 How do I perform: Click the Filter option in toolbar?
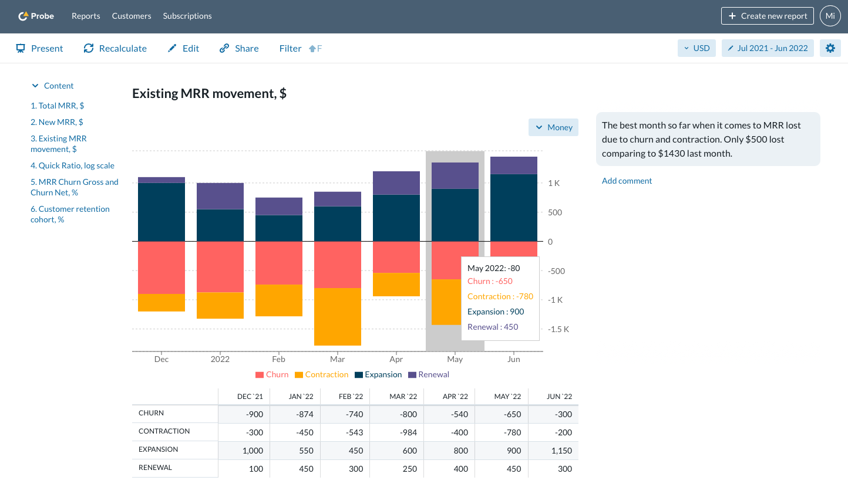coord(290,48)
